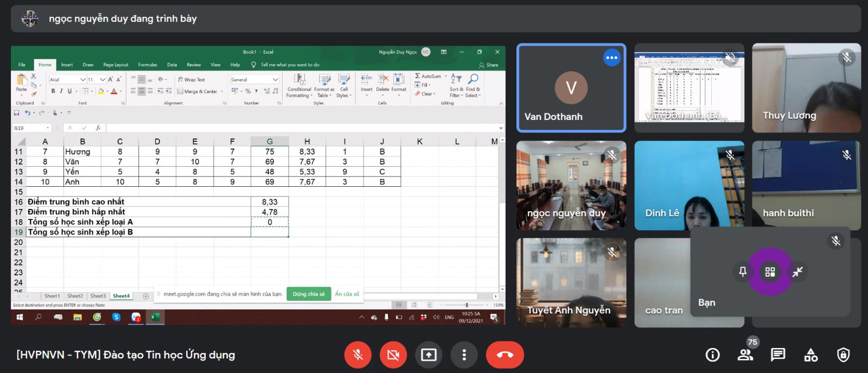Select the Thuy Lương video tile

point(806,88)
